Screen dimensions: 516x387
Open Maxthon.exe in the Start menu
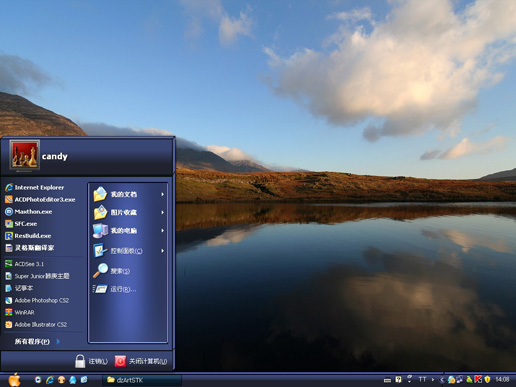point(29,211)
